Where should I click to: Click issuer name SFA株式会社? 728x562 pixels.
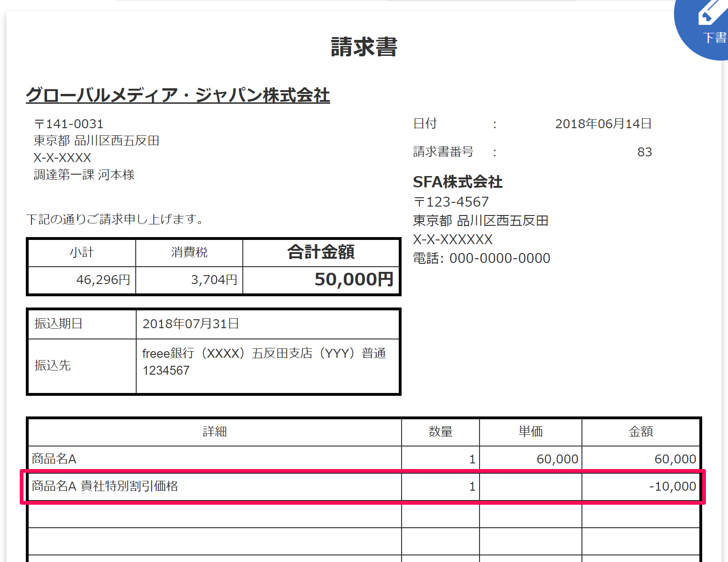457,182
